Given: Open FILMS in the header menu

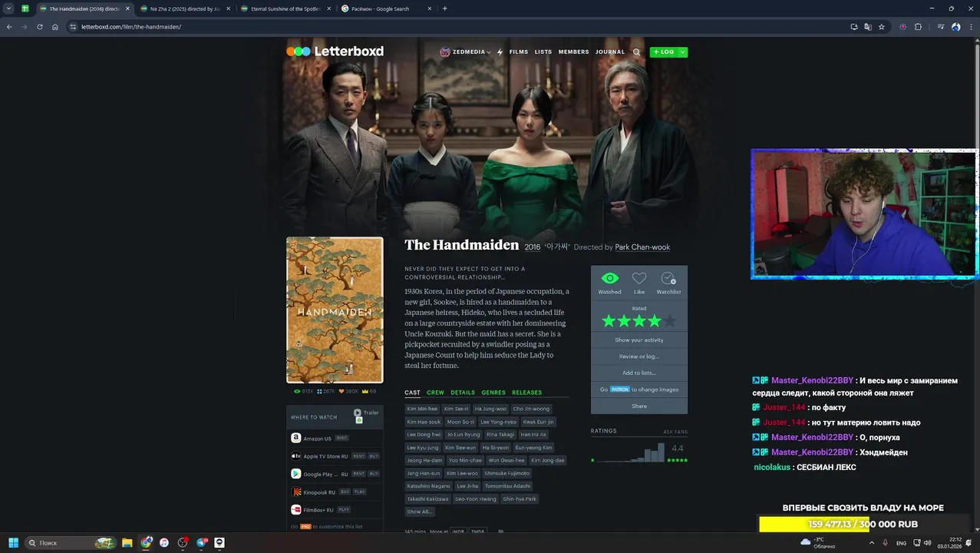Looking at the screenshot, I should click(x=519, y=52).
